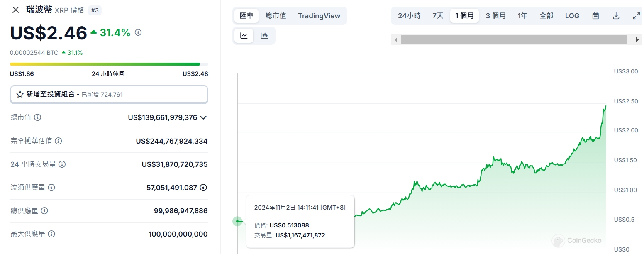
Task: Click tooltip price US$0.513088
Action: pos(289,225)
